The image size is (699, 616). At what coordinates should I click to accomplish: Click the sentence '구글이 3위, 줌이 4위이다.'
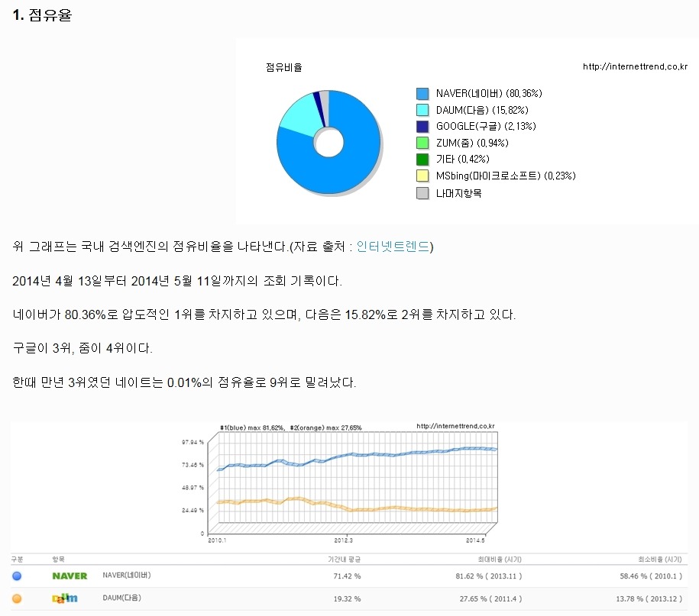coord(83,348)
